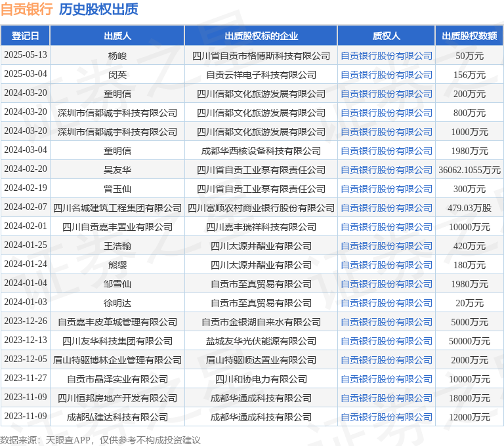Click the amount 479.03万股
This screenshot has height=446, width=504.
(x=469, y=208)
